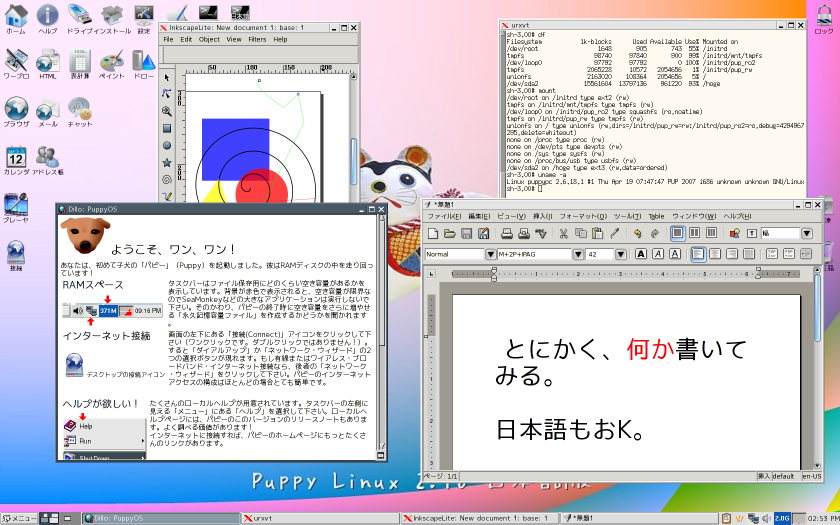Viewport: 840px width, 525px height.
Task: Expand the Run submenu arrow in Dillo page
Action: click(142, 441)
